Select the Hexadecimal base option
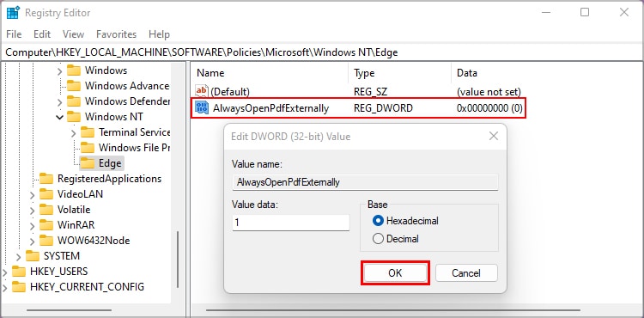 click(405, 221)
